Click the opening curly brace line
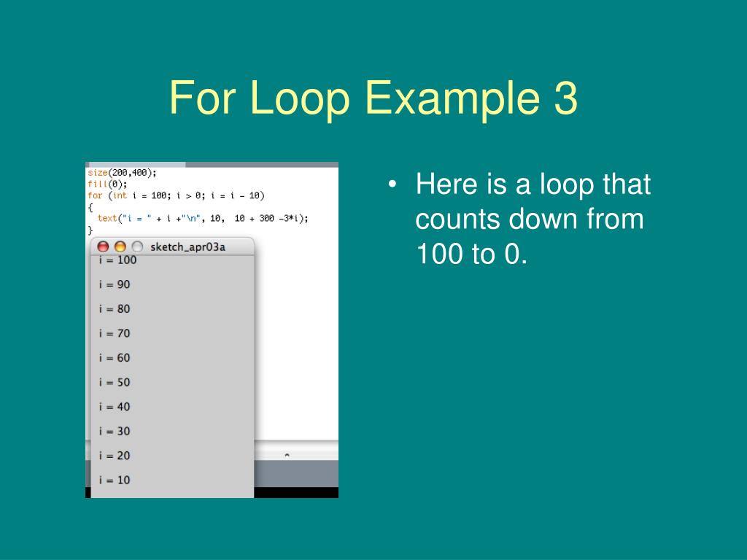Screen dimensions: 747x560 coord(90,207)
